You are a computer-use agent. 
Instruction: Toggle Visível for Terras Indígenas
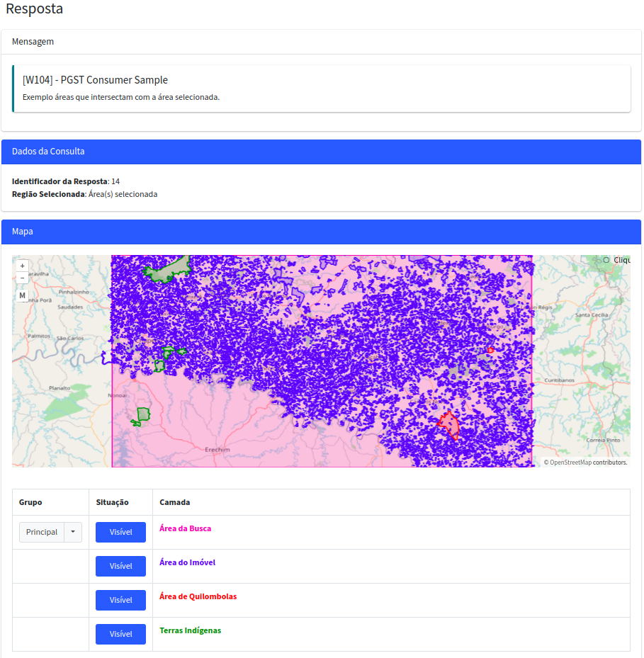(120, 634)
